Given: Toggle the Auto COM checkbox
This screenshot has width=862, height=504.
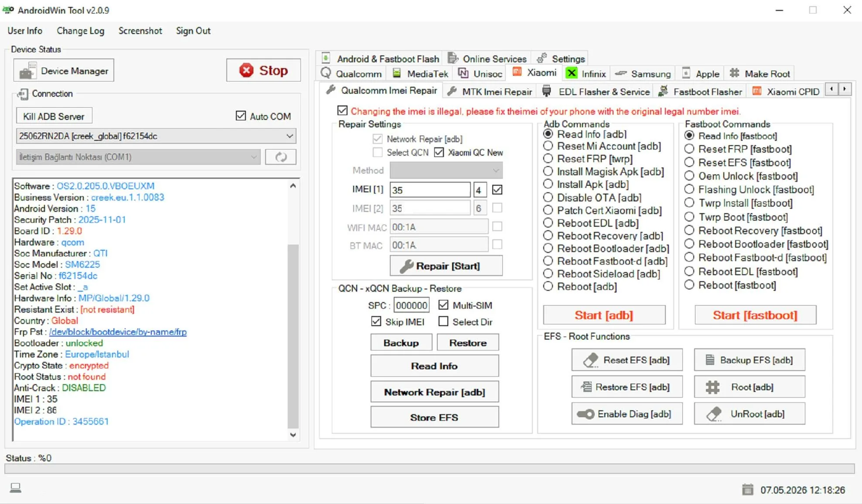Looking at the screenshot, I should [x=241, y=116].
